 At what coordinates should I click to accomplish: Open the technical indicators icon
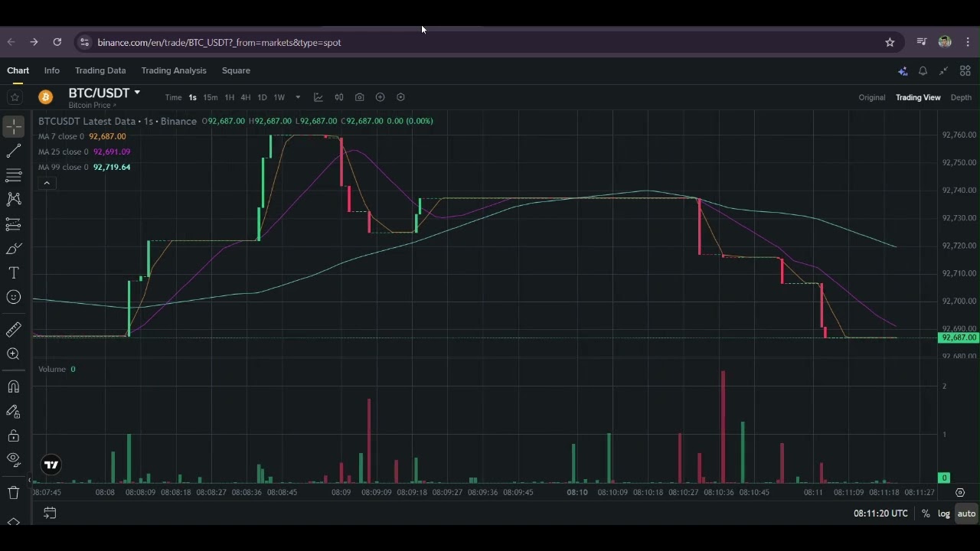[318, 97]
